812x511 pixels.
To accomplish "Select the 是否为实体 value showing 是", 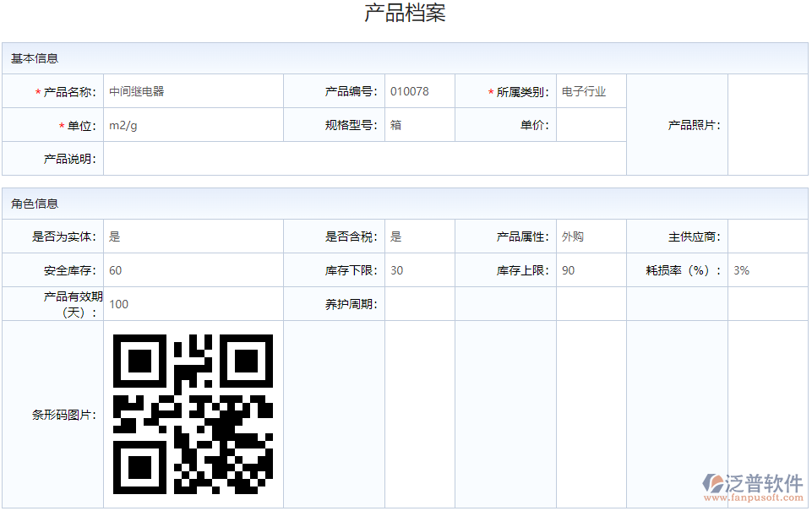I will point(193,236).
